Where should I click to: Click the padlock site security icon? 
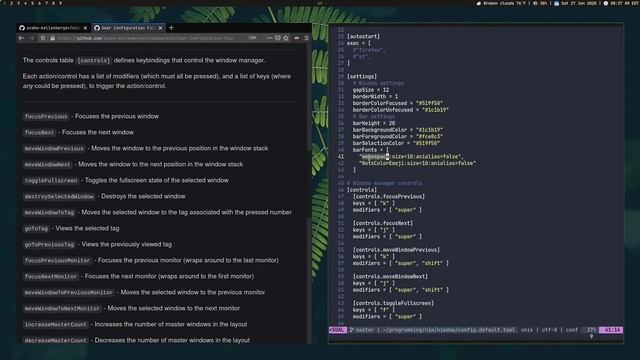[x=52, y=38]
